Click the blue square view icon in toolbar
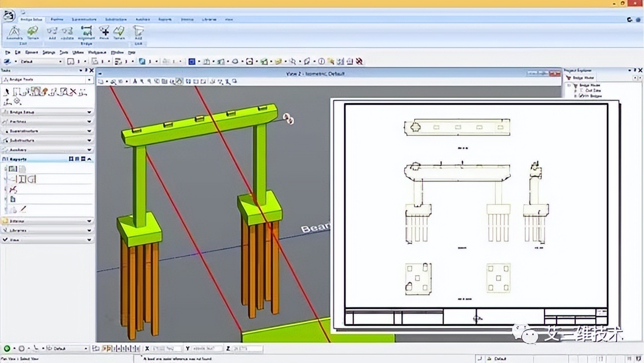The image size is (644, 363). tap(192, 61)
